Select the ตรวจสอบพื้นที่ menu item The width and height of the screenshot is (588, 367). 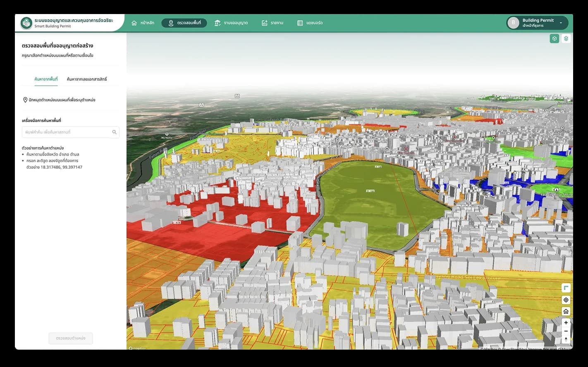(184, 23)
